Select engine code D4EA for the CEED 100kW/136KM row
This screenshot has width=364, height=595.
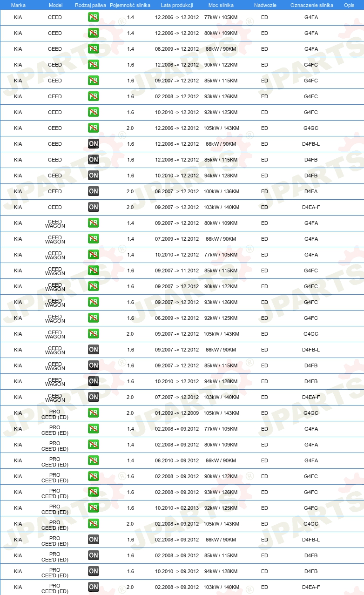[x=311, y=191]
